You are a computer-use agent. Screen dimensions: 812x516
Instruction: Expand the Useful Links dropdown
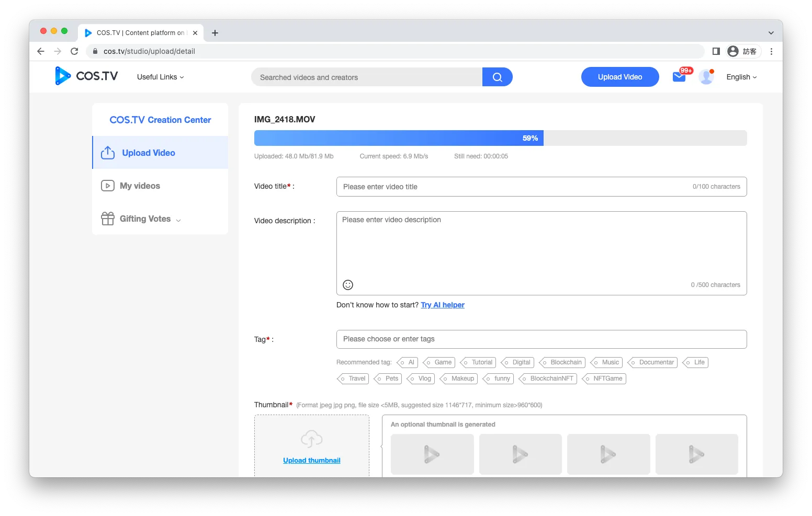pyautogui.click(x=161, y=77)
